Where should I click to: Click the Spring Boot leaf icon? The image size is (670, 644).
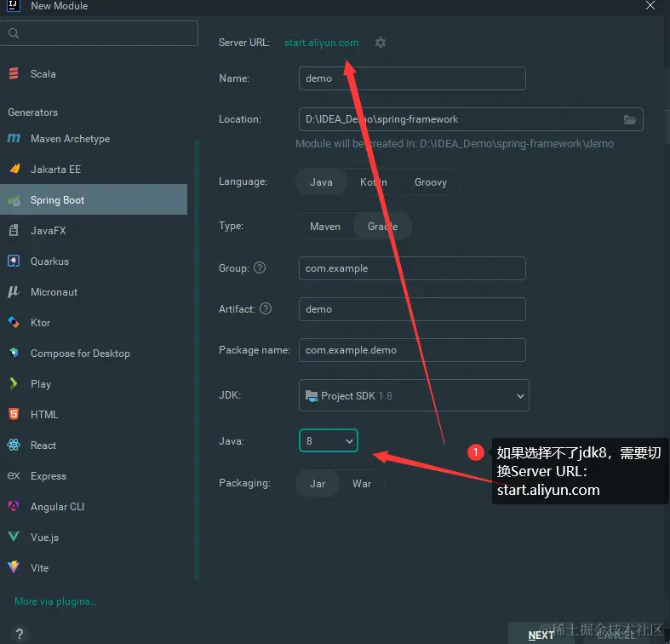click(14, 199)
